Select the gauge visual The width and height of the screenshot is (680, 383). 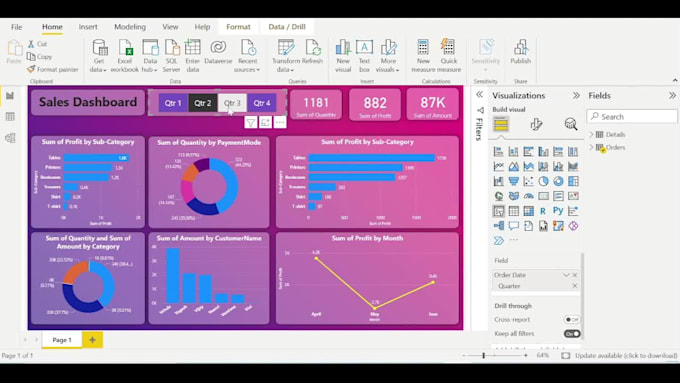528,196
